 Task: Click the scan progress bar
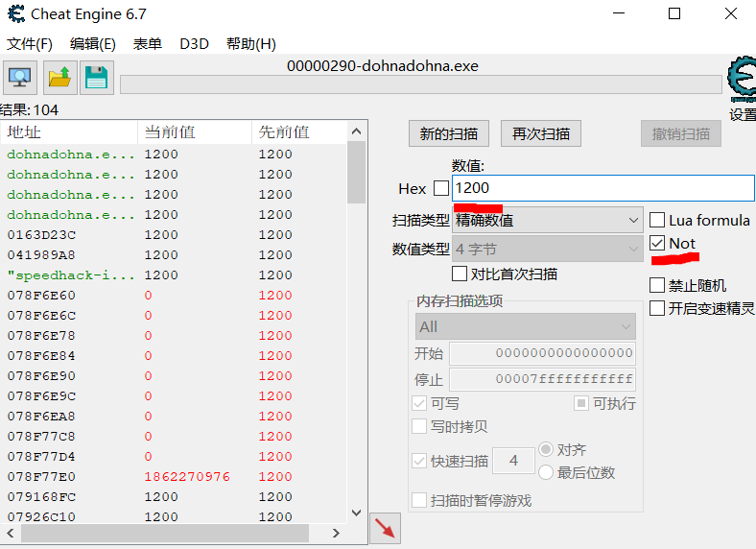tap(420, 84)
